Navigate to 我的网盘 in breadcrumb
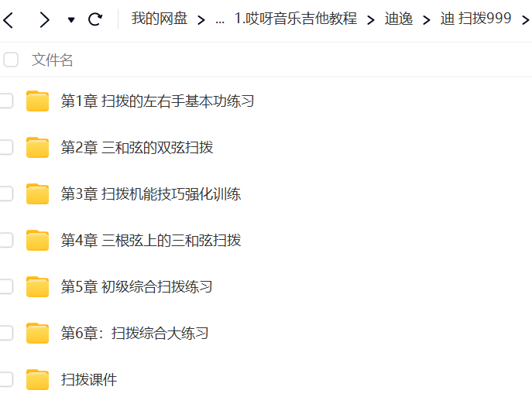Screen dimensions: 532x397 click(x=160, y=19)
